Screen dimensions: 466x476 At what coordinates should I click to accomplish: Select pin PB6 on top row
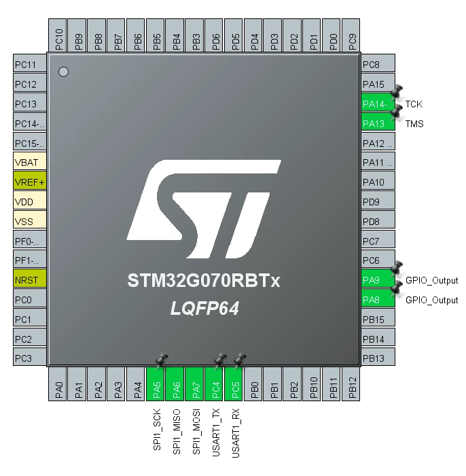(136, 35)
